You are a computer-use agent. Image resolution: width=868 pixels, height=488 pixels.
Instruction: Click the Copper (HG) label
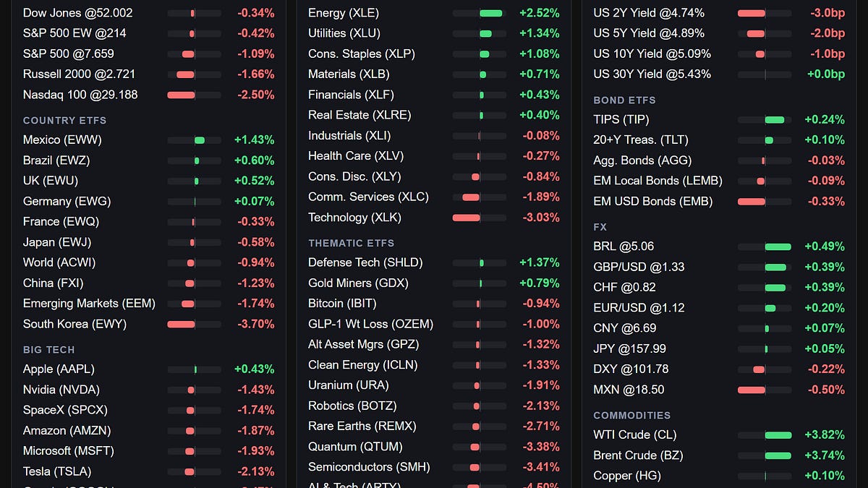pos(627,476)
